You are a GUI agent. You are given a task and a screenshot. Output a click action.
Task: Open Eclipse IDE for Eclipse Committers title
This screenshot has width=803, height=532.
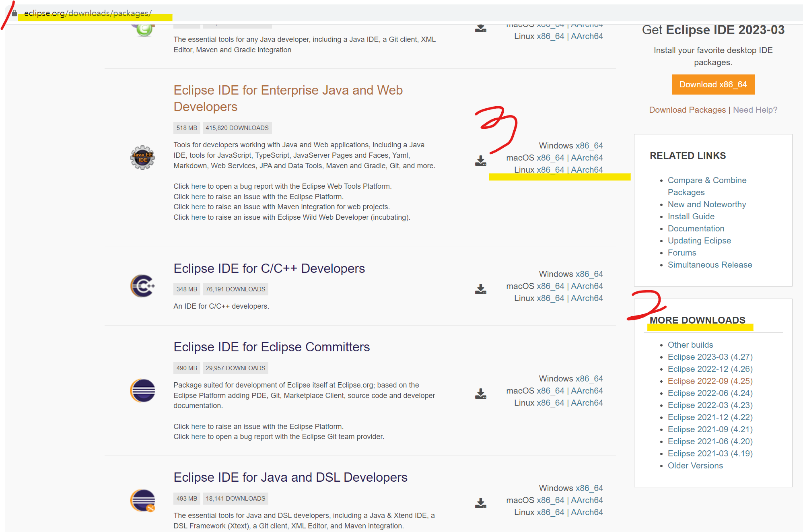(272, 347)
